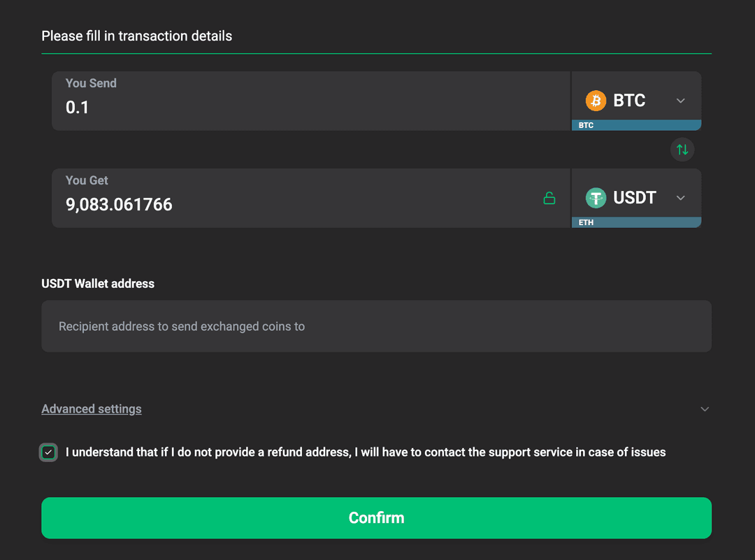The width and height of the screenshot is (755, 560).
Task: Click the swap currencies arrows icon
Action: [x=682, y=149]
